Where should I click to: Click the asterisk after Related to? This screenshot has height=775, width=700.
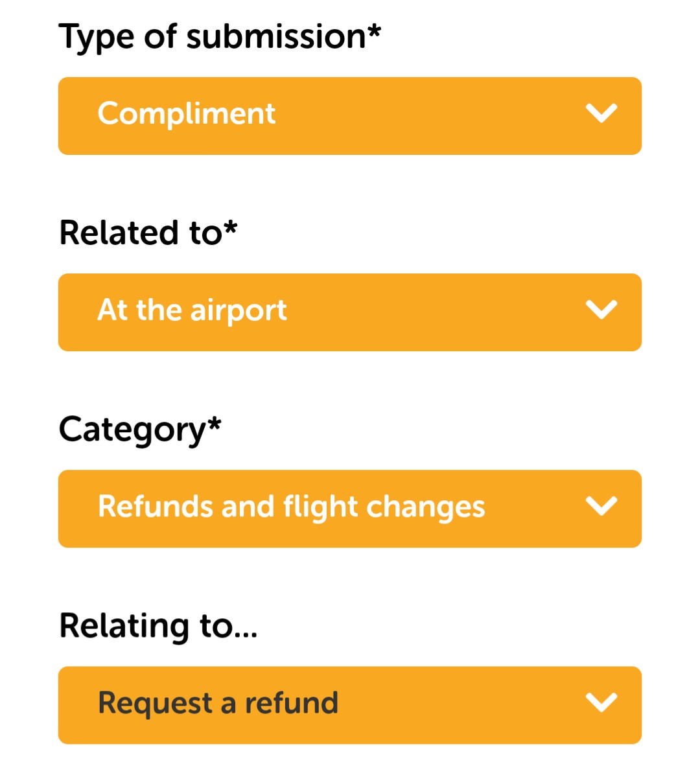230,227
